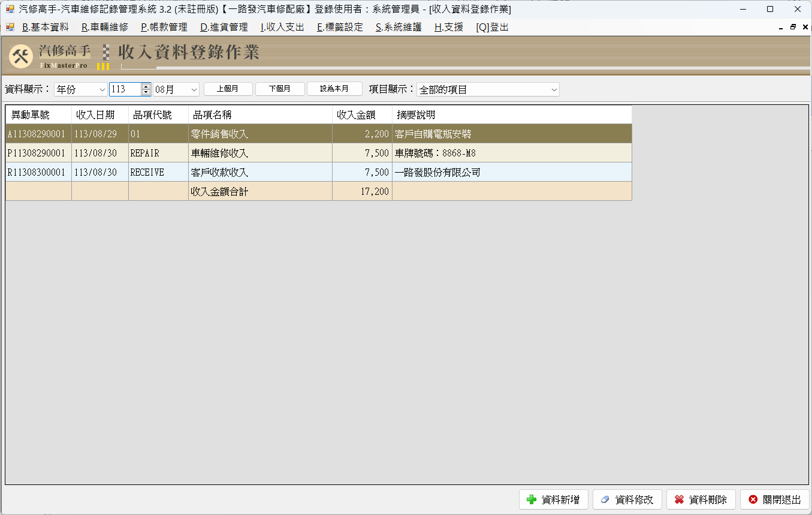Decrease the year value with down spinner
The height and width of the screenshot is (515, 812).
pyautogui.click(x=146, y=92)
